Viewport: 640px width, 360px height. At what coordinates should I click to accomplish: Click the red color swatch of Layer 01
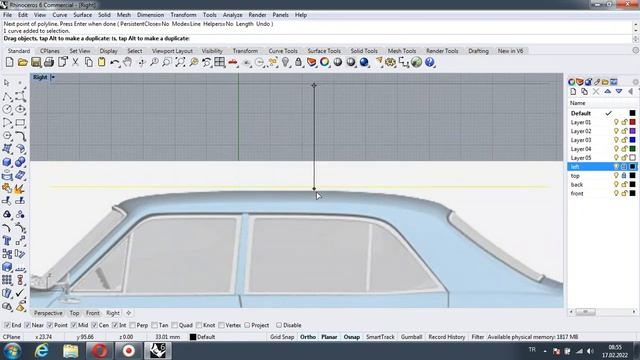[x=632, y=122]
